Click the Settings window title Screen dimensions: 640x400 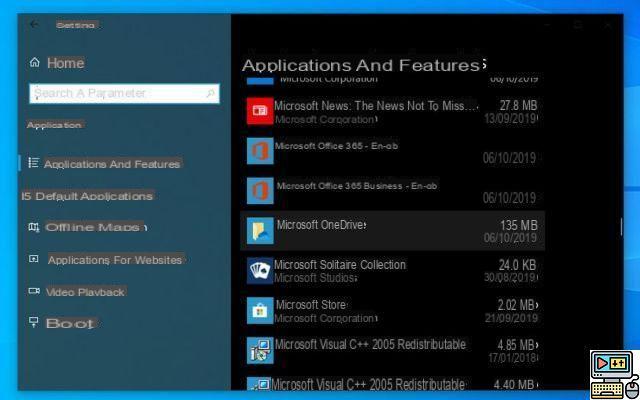pyautogui.click(x=76, y=25)
